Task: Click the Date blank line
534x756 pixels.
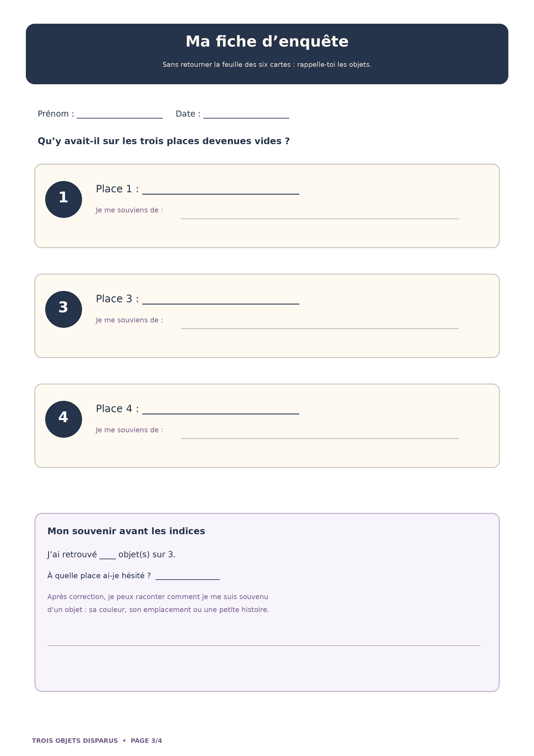Action: point(246,117)
